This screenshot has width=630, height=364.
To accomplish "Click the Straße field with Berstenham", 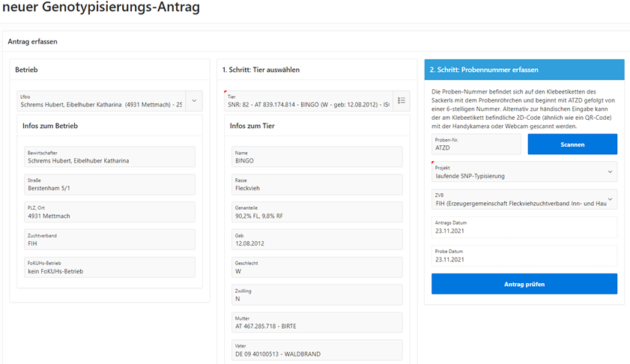I will [x=109, y=184].
